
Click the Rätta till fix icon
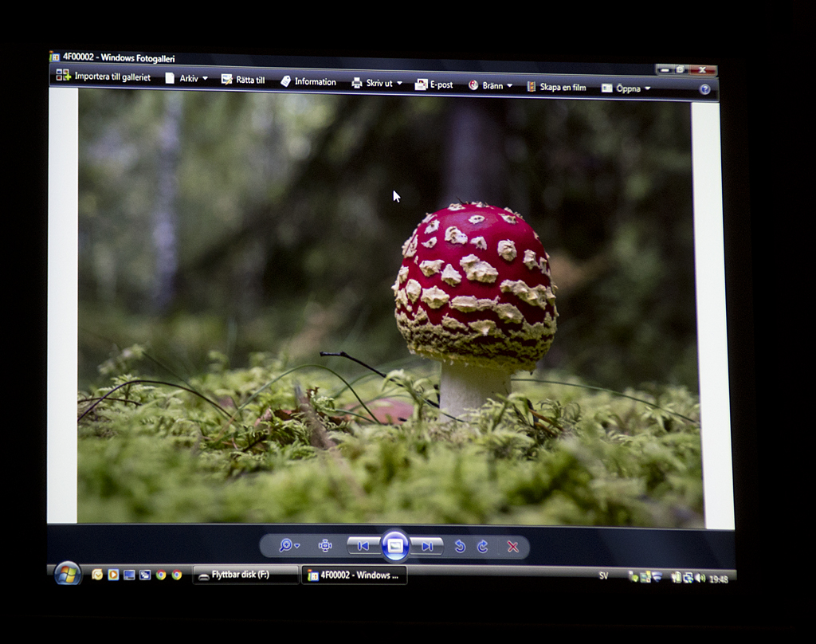click(226, 79)
